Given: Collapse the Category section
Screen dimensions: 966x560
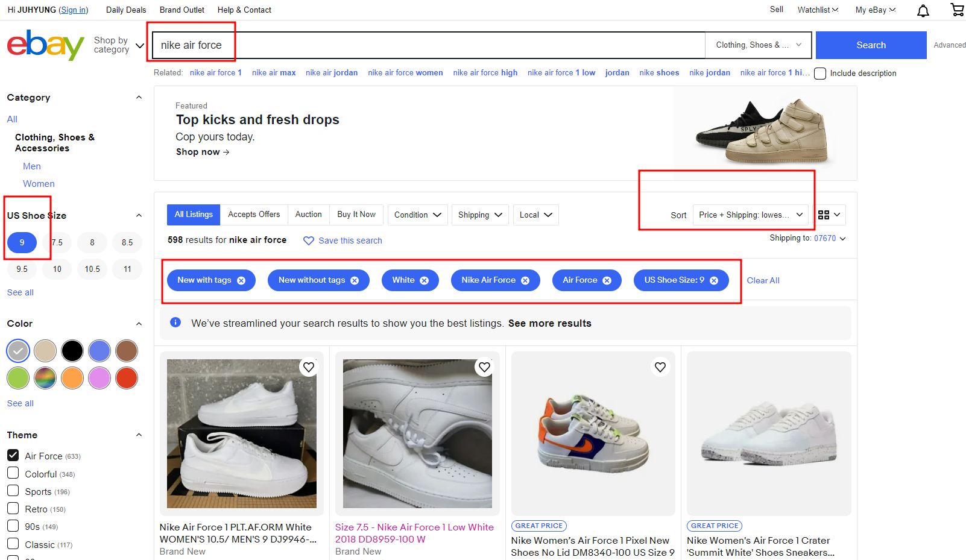Looking at the screenshot, I should (x=139, y=98).
